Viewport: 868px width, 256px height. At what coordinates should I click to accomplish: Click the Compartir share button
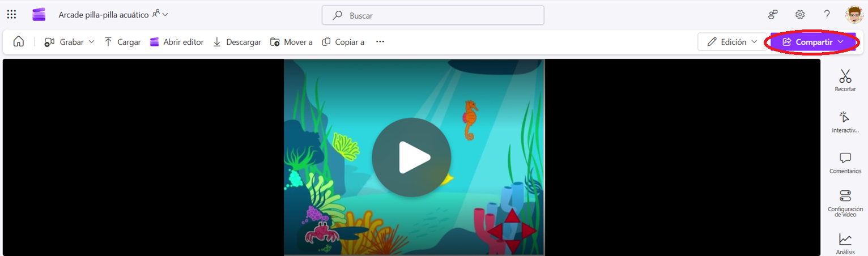(x=813, y=42)
